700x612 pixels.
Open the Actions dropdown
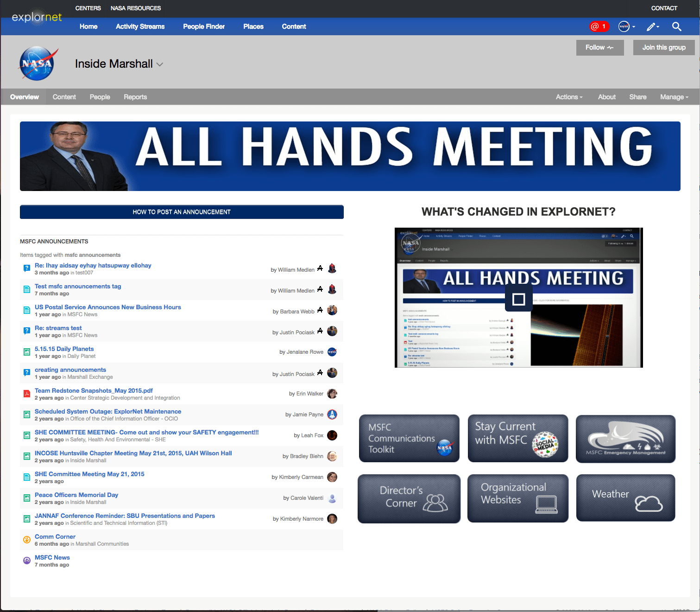(569, 97)
